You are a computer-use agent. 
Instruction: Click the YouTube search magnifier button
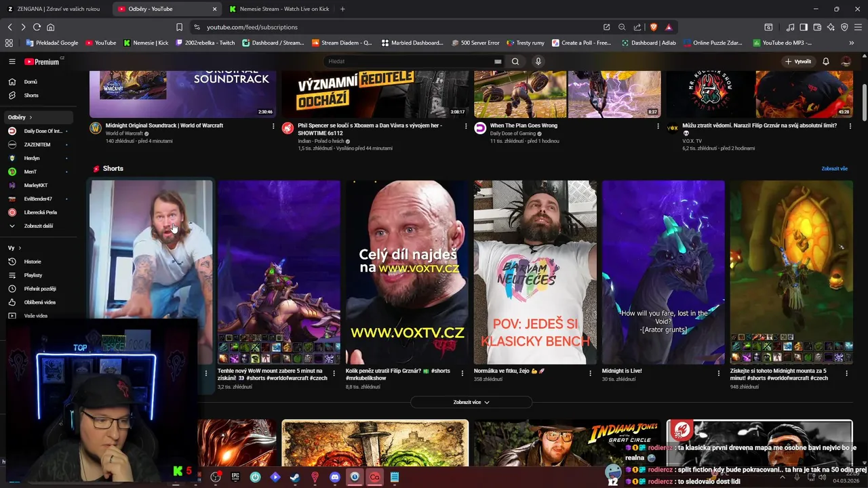click(515, 62)
